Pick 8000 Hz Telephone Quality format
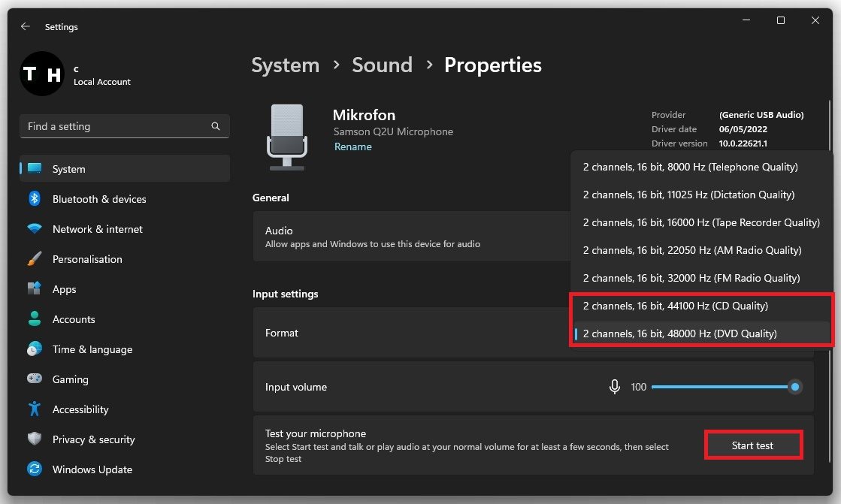 pos(690,167)
